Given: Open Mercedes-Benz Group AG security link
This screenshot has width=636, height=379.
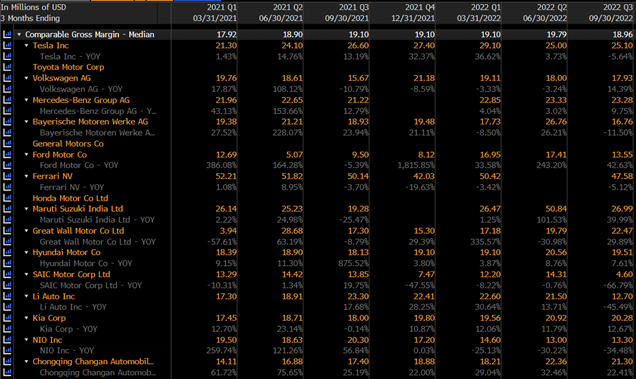Looking at the screenshot, I should [x=81, y=100].
